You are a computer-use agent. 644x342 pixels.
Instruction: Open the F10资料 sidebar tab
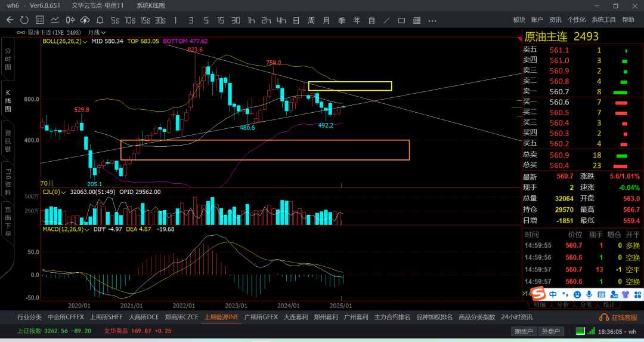click(x=8, y=181)
